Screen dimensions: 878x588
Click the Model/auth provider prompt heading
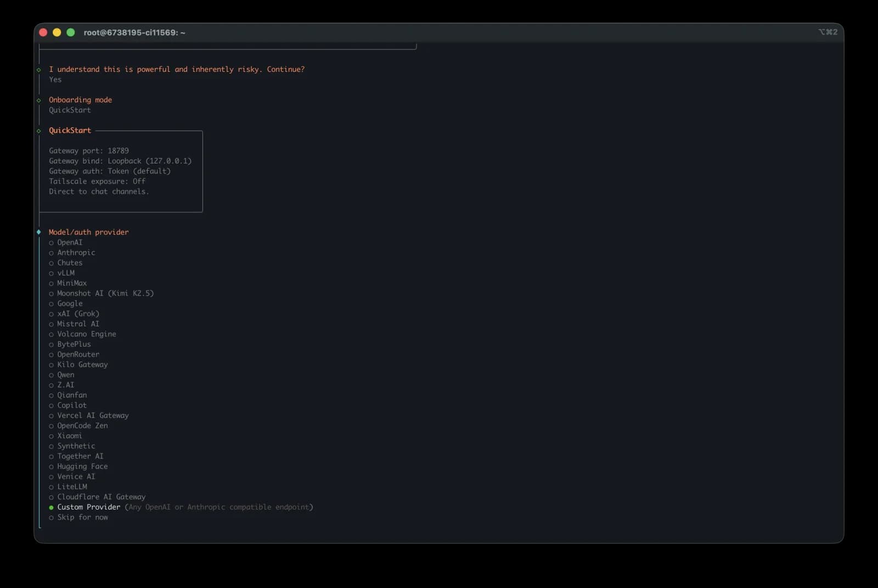click(88, 233)
